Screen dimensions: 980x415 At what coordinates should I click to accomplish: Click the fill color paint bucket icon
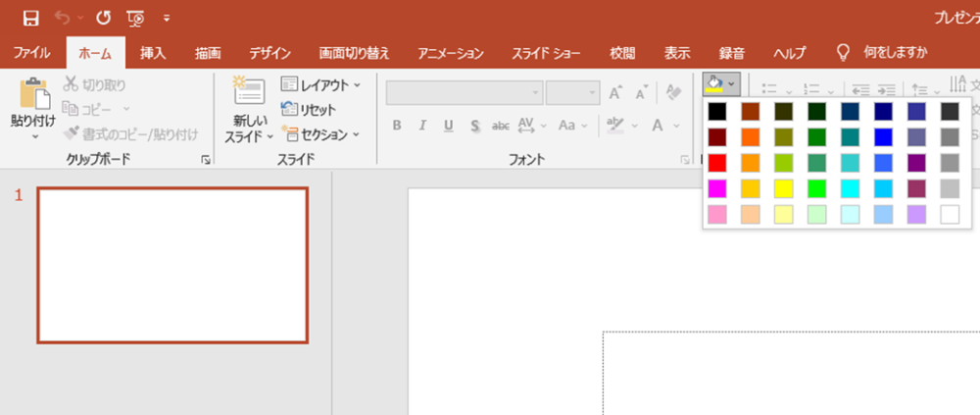coord(714,83)
